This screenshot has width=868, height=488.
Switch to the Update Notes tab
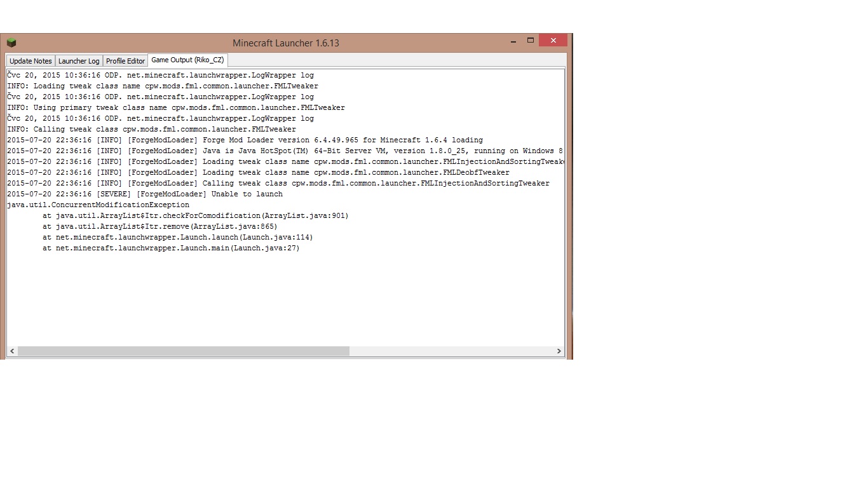(x=31, y=61)
